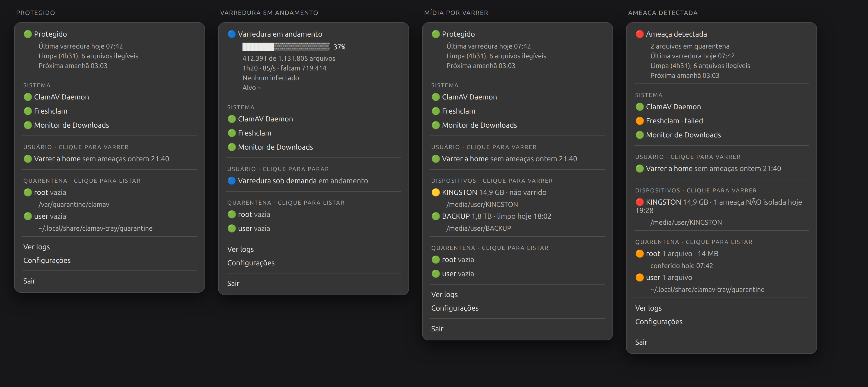Click ~/.local/share/clamav-tray/quarantine path in Protegido panel

tap(95, 228)
